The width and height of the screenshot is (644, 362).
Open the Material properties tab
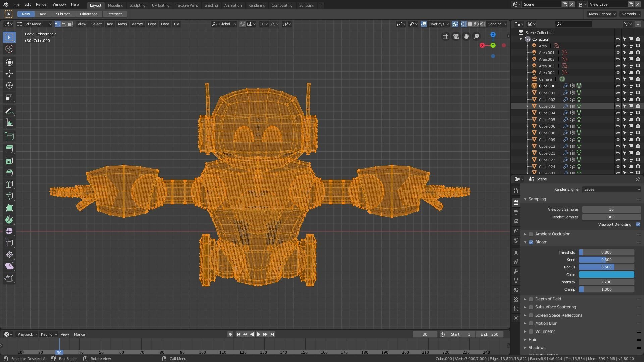point(516,290)
